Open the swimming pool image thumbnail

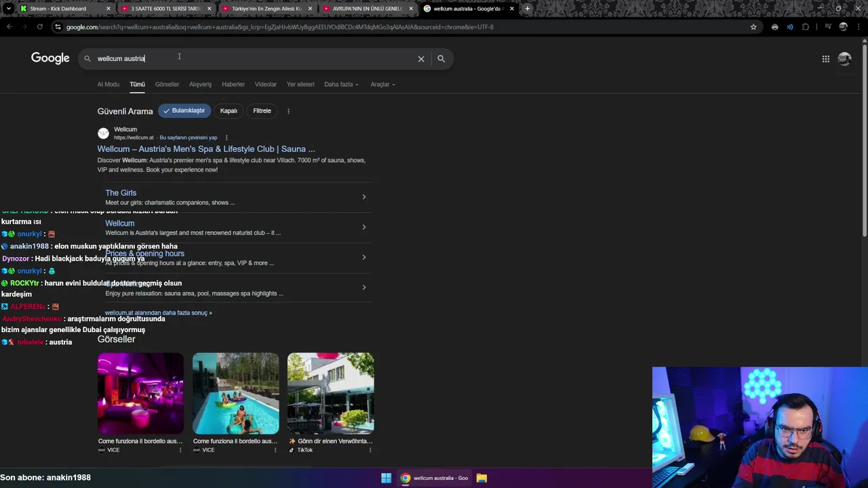pyautogui.click(x=235, y=393)
